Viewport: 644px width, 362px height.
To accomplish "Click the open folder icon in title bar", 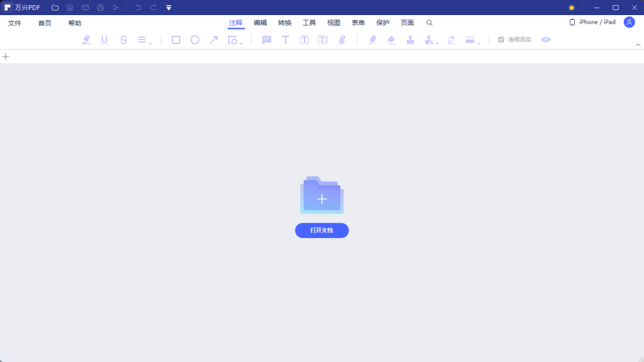I will [55, 8].
